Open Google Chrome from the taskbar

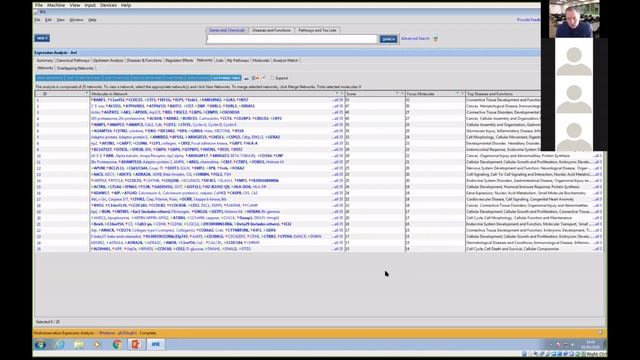[x=117, y=345]
